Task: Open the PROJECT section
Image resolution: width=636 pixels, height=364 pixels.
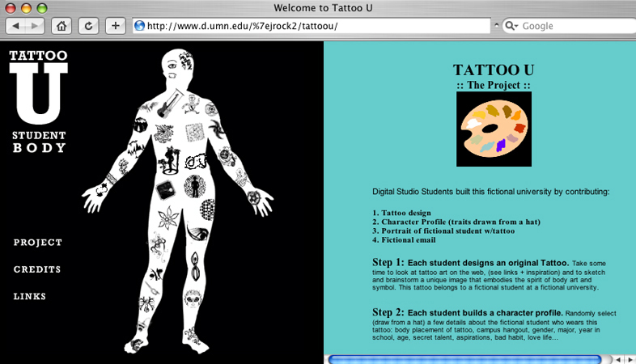Action: coord(38,243)
